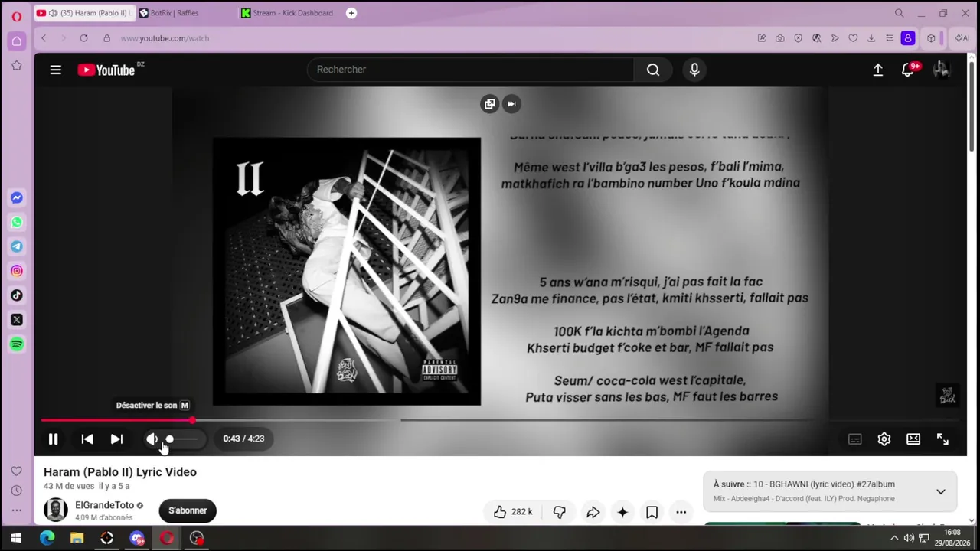The image size is (980, 551).
Task: Subscribe with S'abonner button
Action: [x=188, y=510]
